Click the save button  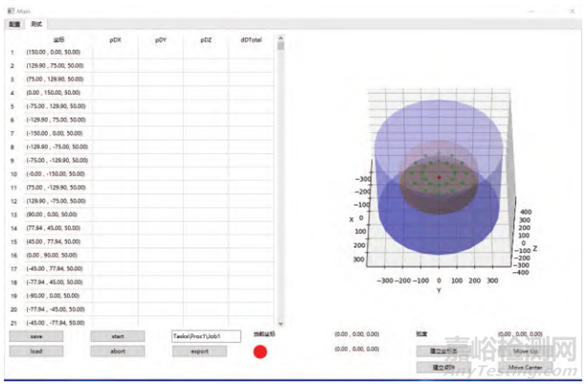tap(35, 336)
